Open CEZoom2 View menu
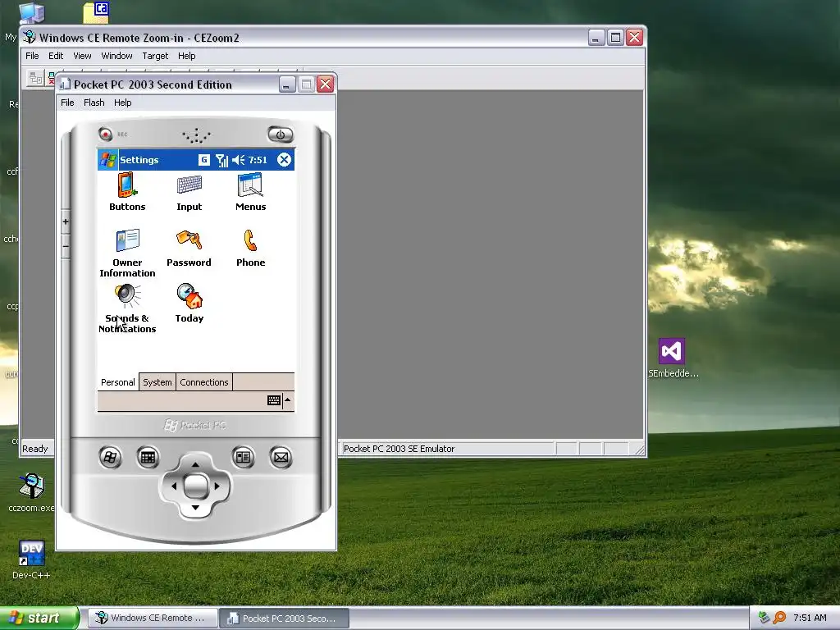Image resolution: width=840 pixels, height=630 pixels. [x=82, y=56]
